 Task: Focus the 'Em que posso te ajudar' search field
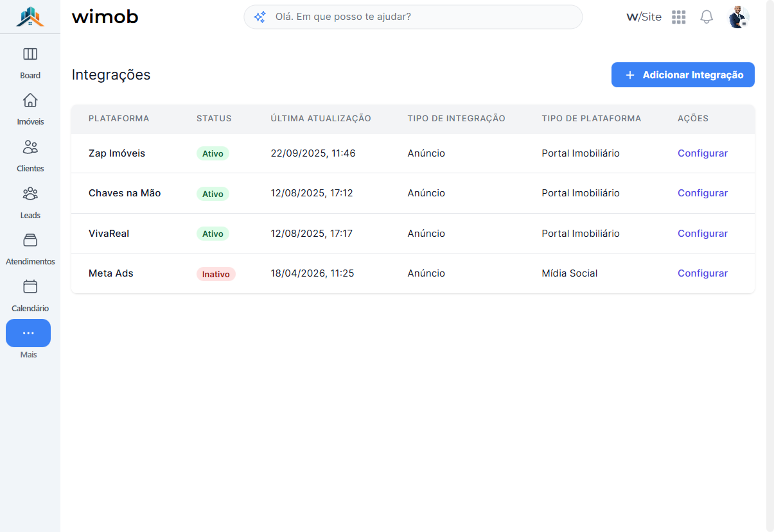coord(413,17)
